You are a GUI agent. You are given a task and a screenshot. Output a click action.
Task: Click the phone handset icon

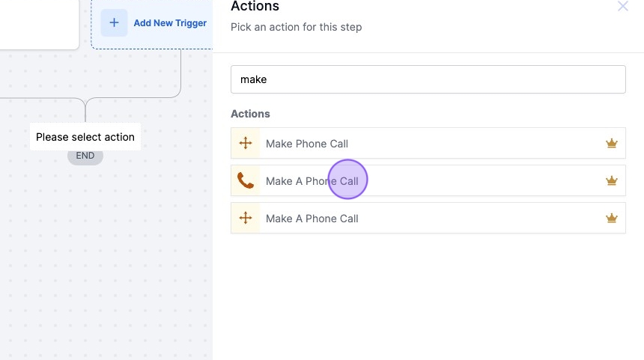pos(246,180)
